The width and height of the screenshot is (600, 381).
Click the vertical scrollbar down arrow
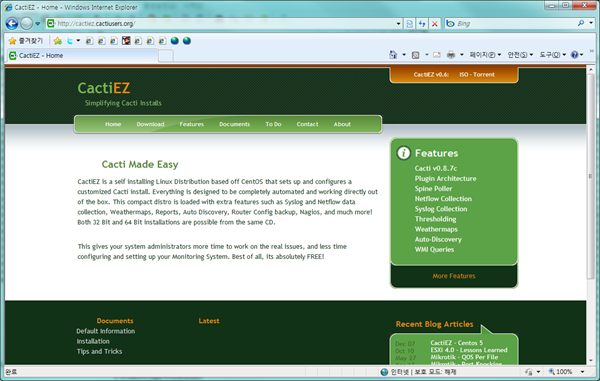pyautogui.click(x=590, y=360)
